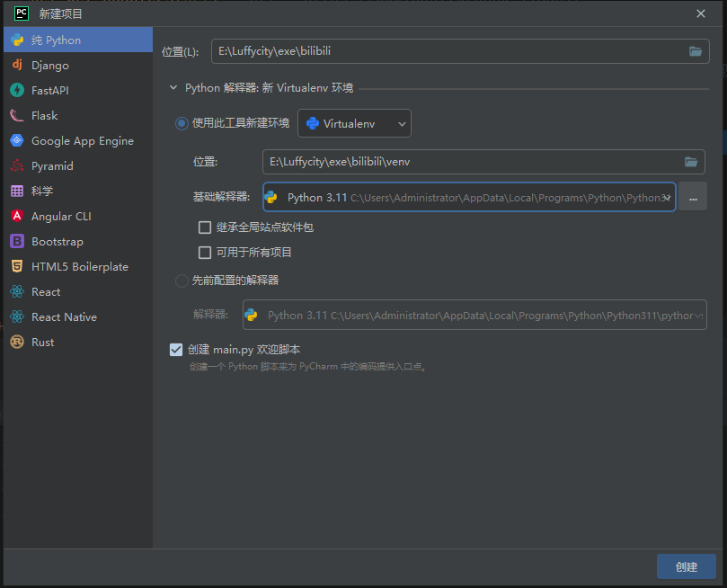Viewport: 727px width, 588px height.
Task: Click the 创建 button
Action: [687, 566]
